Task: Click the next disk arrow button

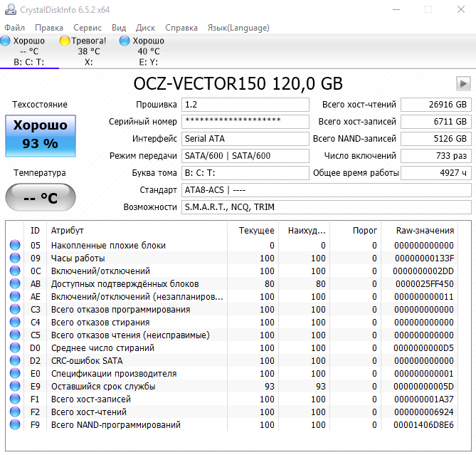Action: [x=463, y=83]
